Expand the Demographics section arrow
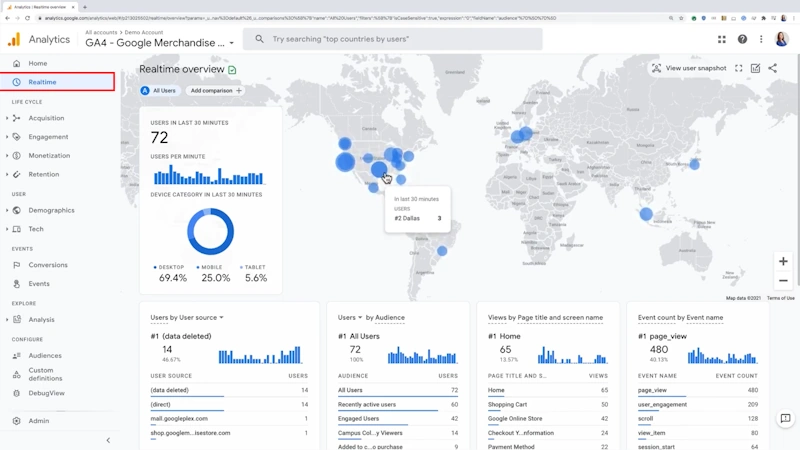The height and width of the screenshot is (450, 800). (7, 210)
